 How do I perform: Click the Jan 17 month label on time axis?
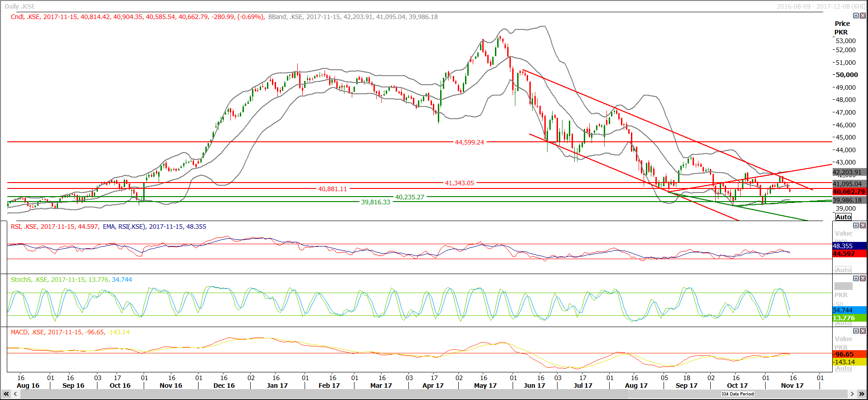tap(277, 386)
